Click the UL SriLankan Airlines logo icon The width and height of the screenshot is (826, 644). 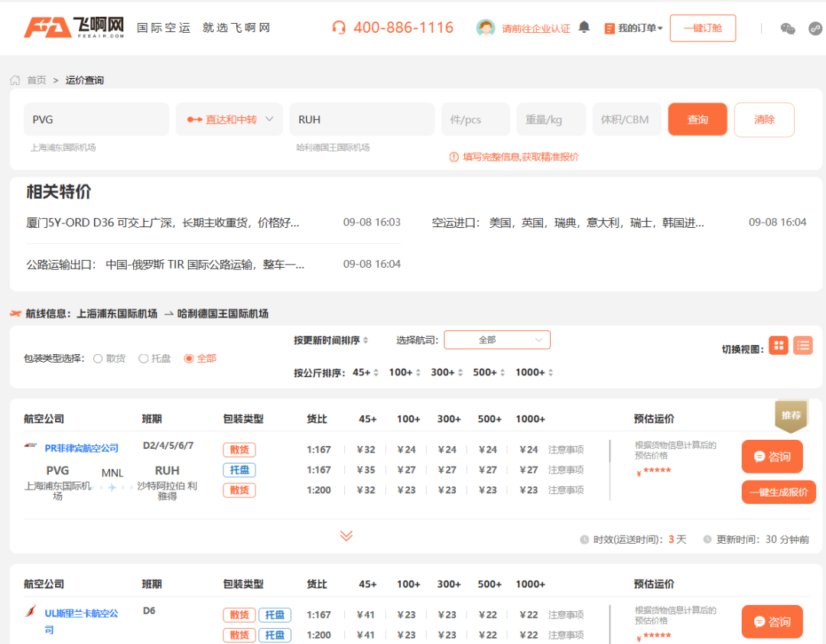(x=31, y=611)
